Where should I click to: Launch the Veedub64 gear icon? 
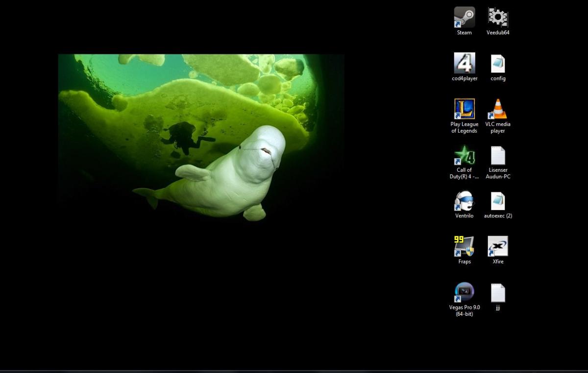(498, 17)
